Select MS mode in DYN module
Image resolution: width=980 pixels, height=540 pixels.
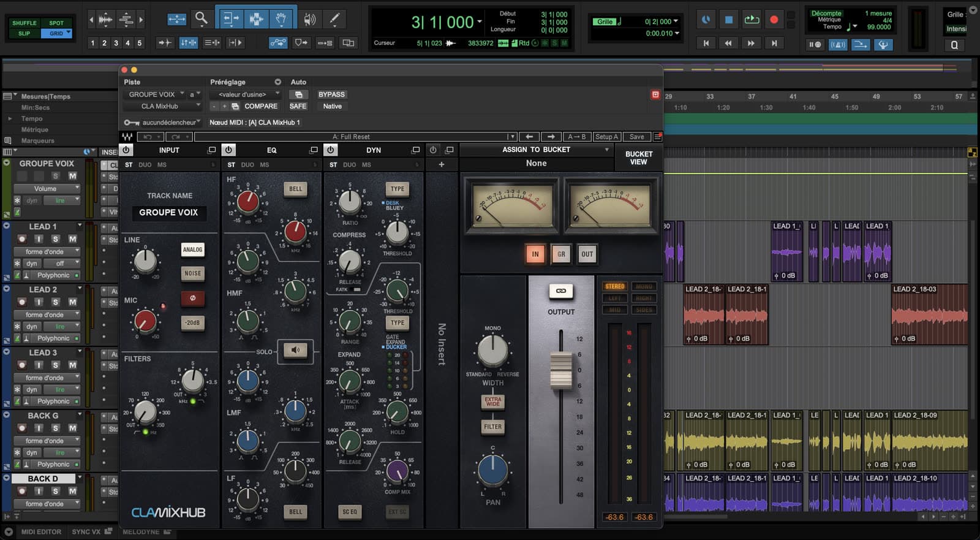[366, 165]
